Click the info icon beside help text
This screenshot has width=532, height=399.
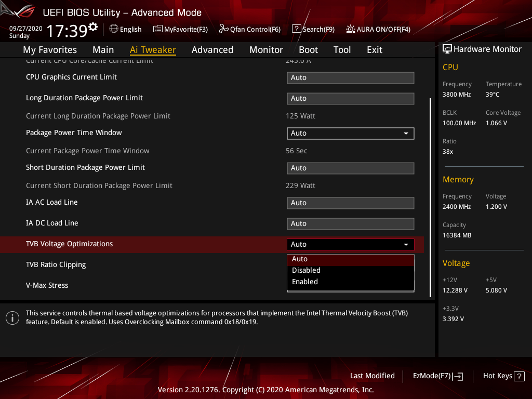12,318
